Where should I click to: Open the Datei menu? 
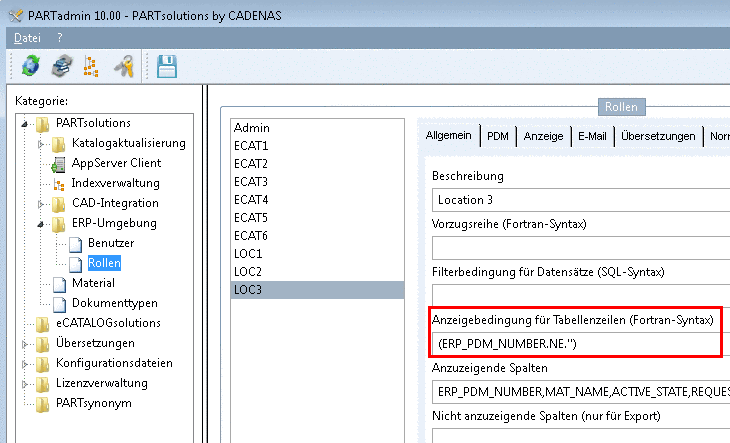tap(27, 38)
